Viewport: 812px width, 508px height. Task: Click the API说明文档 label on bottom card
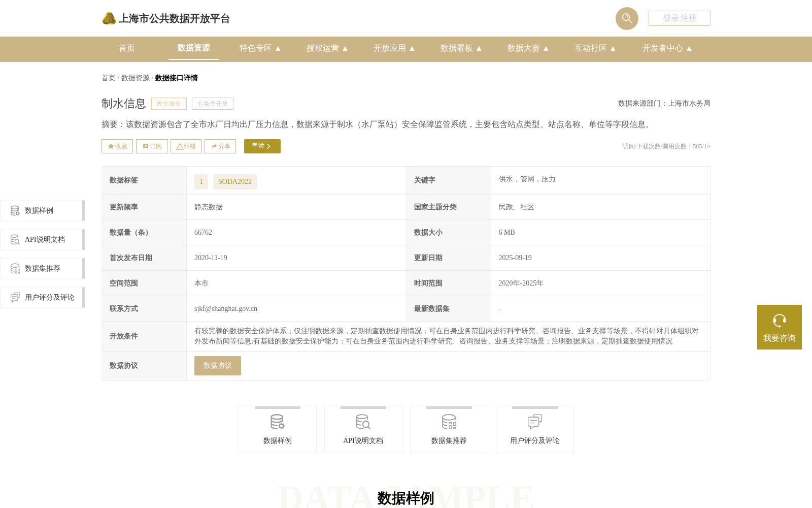[363, 440]
